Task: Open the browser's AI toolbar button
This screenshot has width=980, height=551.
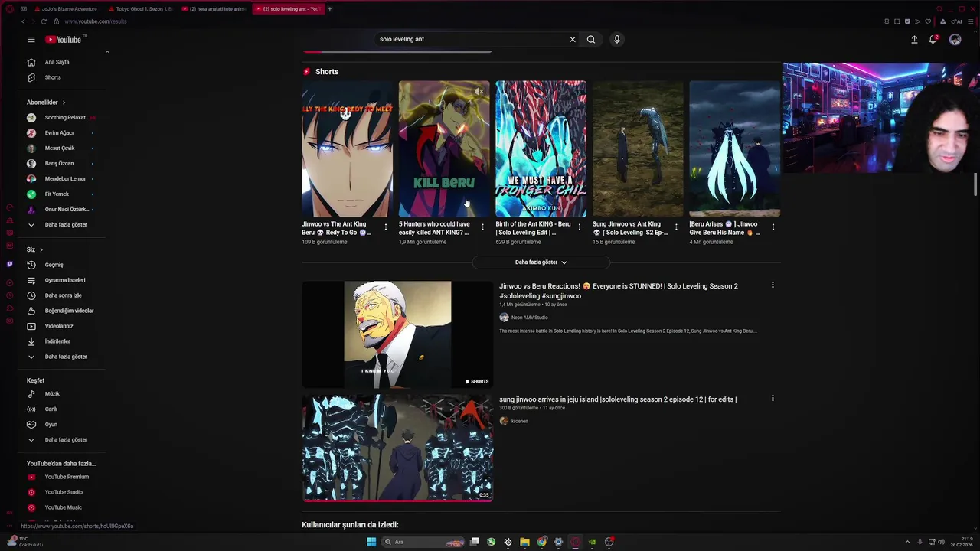Action: 957,21
